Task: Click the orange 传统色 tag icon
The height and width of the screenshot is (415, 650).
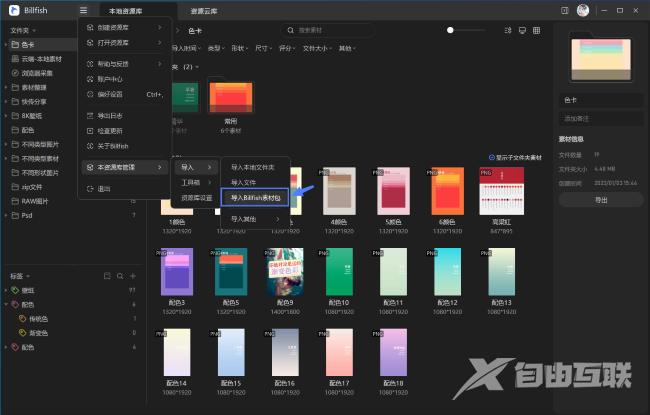Action: 23,318
